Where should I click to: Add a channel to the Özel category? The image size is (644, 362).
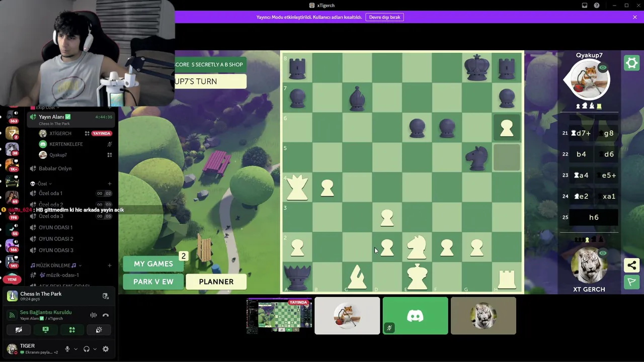pos(110,184)
